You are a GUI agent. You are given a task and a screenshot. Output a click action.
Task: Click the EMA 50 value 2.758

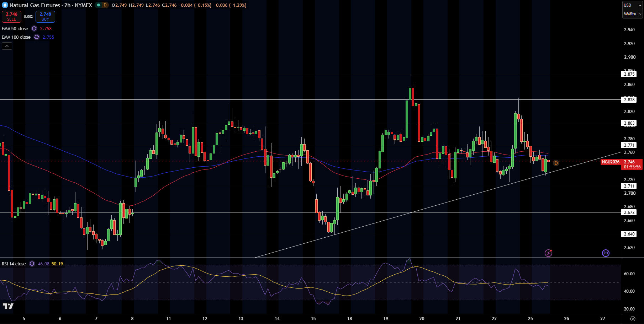46,29
